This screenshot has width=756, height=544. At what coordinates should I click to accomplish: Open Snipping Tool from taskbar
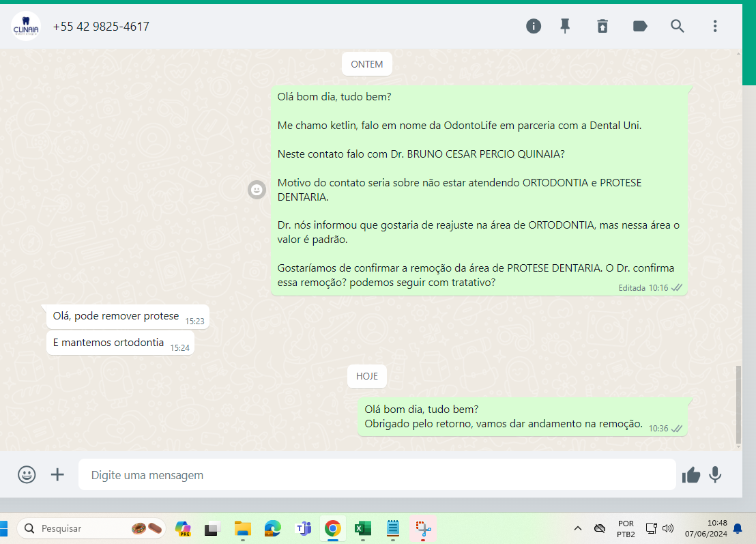(x=423, y=528)
